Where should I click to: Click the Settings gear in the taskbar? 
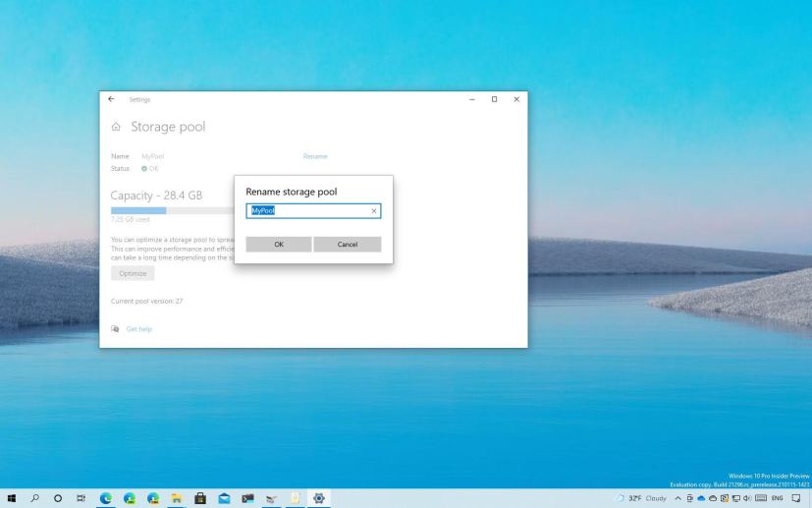pos(318,498)
